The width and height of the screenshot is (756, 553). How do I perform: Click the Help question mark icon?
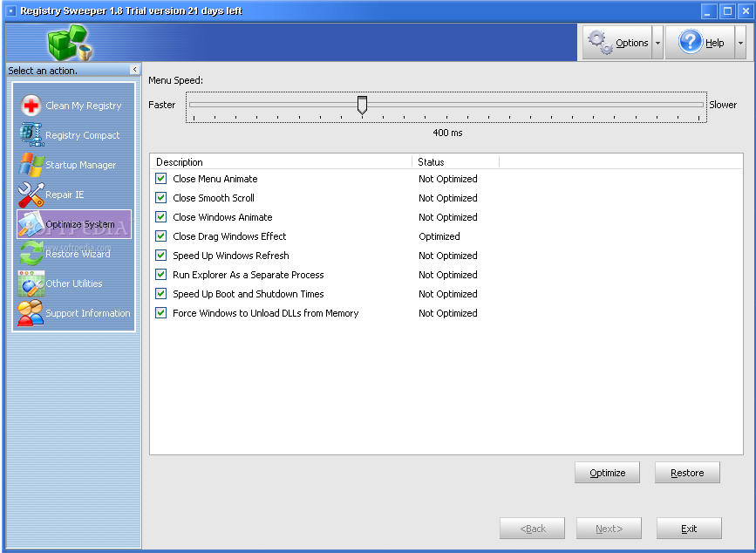tap(691, 42)
